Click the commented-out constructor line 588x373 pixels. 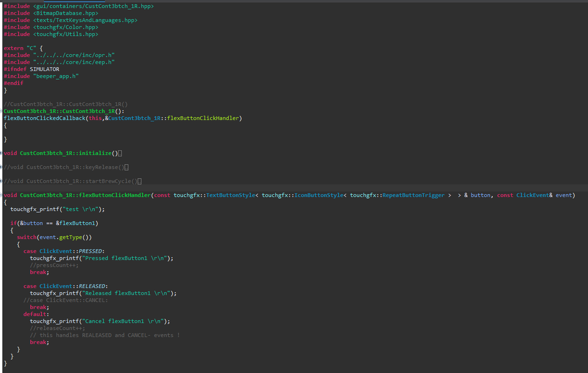click(x=65, y=104)
